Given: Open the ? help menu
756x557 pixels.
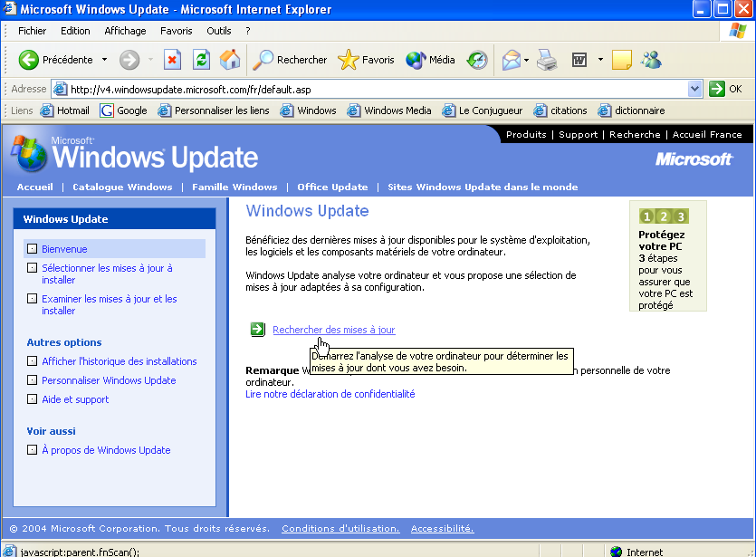Looking at the screenshot, I should 248,31.
